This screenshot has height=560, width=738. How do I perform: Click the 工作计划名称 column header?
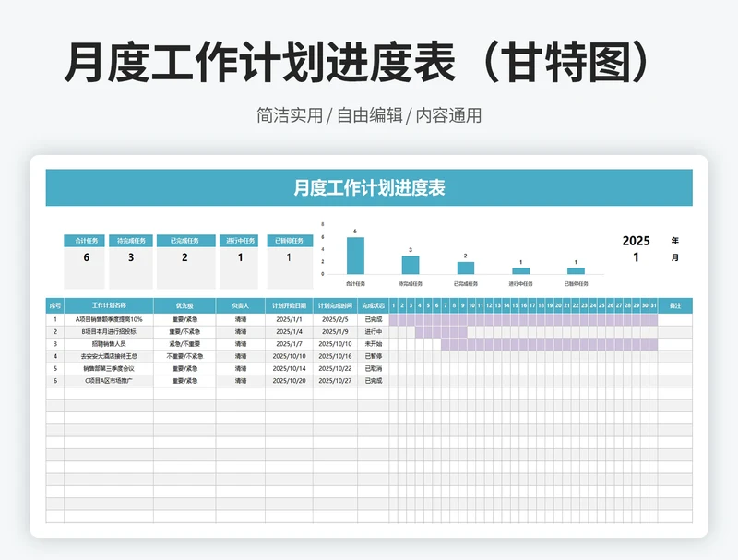[x=109, y=305]
